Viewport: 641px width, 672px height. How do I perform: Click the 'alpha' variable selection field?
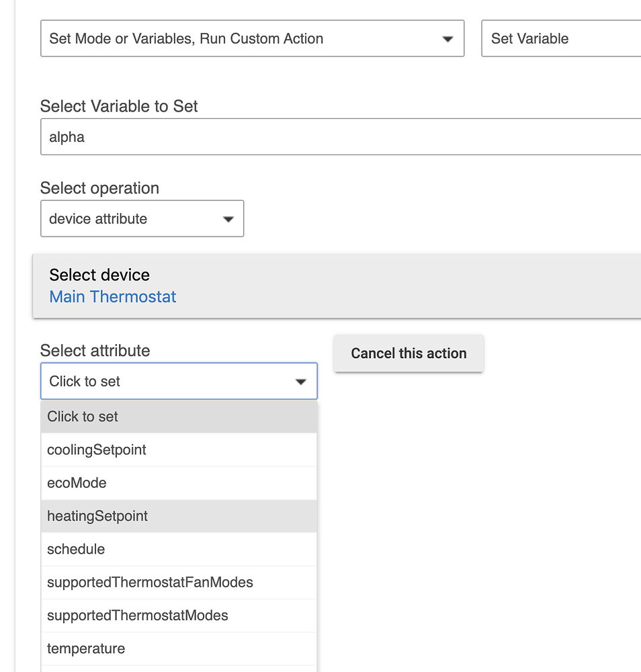pos(341,136)
